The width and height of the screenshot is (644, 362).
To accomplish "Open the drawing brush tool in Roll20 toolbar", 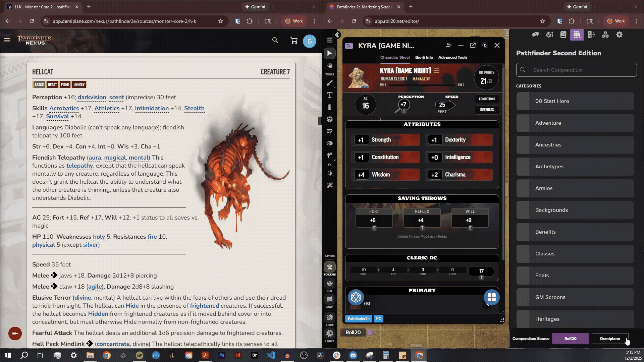I will (330, 83).
